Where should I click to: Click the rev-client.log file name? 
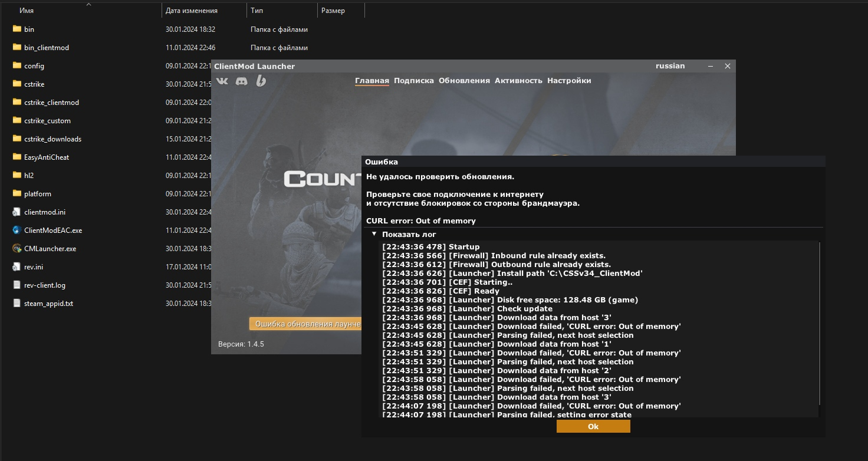[x=45, y=285]
